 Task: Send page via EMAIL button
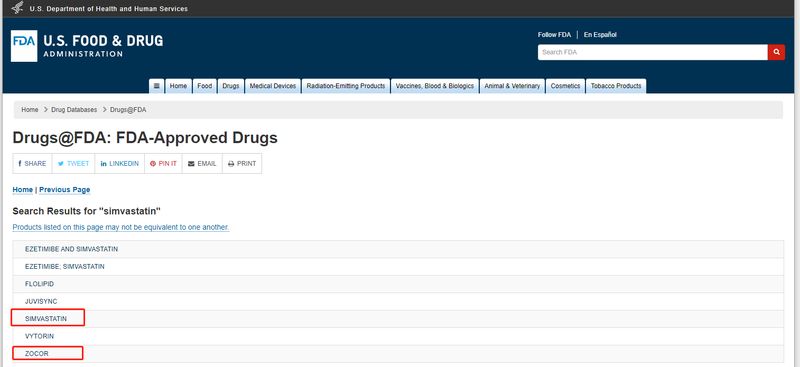[x=202, y=164]
